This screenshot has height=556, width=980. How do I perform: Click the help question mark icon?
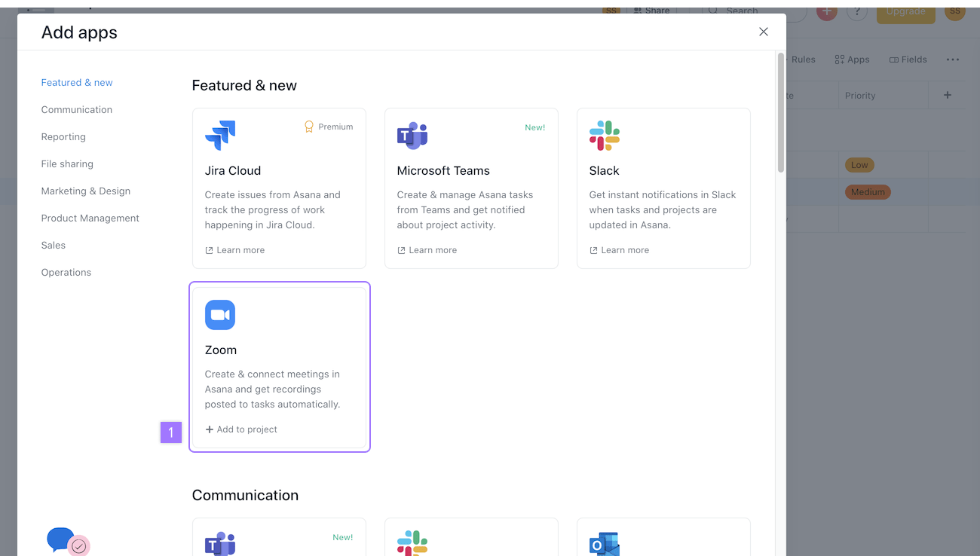click(x=857, y=12)
